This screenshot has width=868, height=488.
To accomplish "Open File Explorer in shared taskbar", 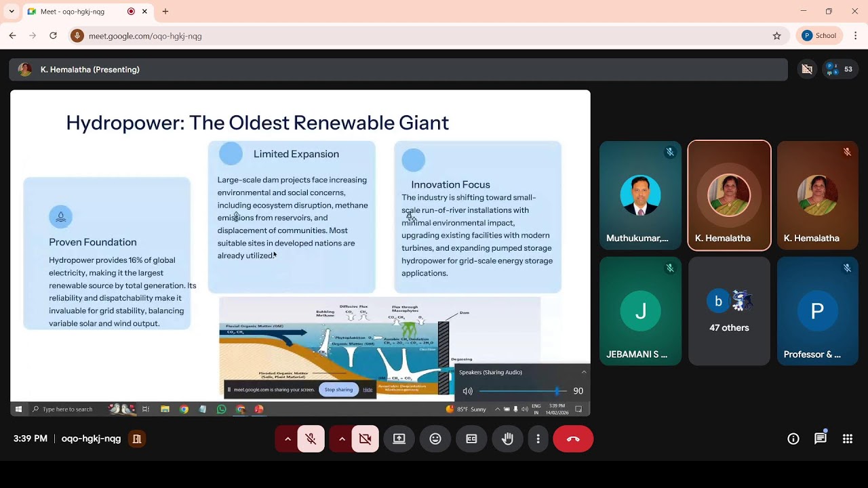I will [x=165, y=409].
